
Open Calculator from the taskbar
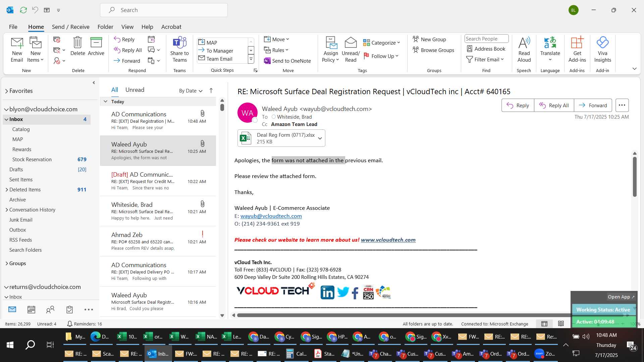coord(297,354)
